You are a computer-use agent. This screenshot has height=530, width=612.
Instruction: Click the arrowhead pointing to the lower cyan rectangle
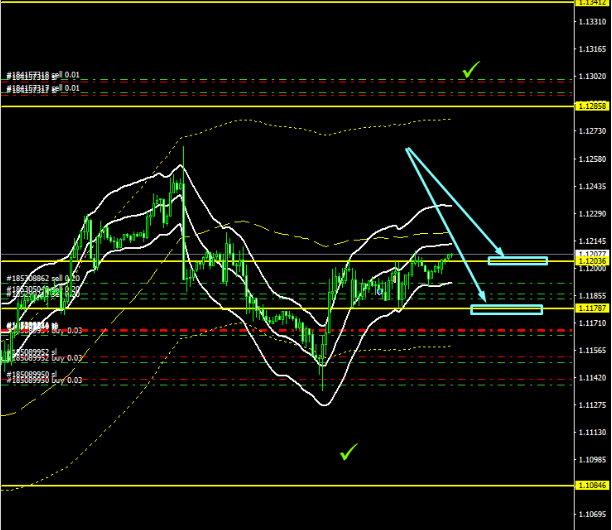pos(485,300)
